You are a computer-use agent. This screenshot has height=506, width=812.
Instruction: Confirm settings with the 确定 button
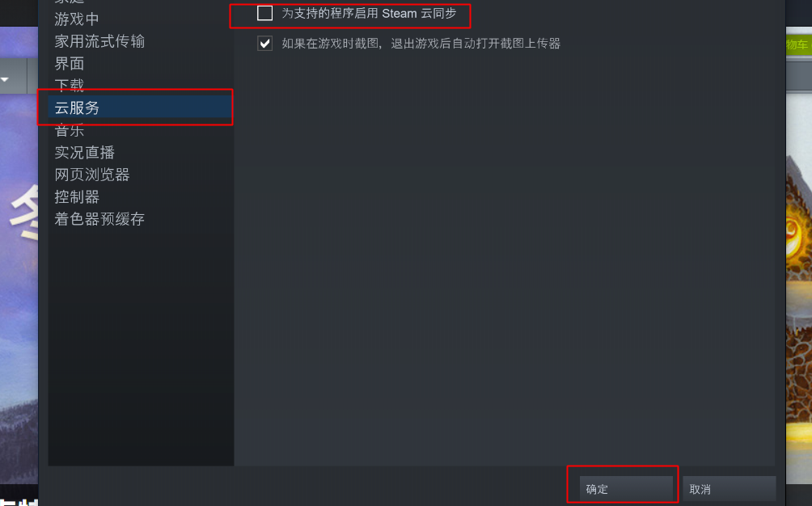point(625,489)
